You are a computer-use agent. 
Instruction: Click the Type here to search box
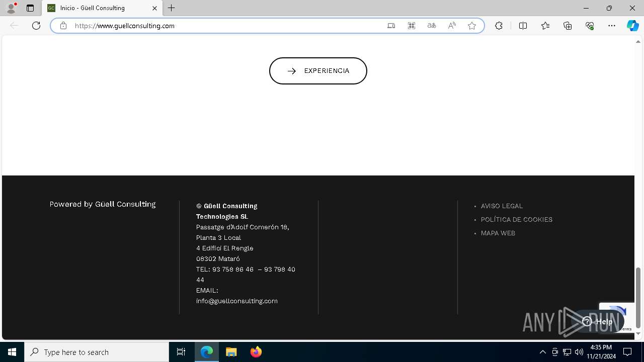[x=97, y=352]
